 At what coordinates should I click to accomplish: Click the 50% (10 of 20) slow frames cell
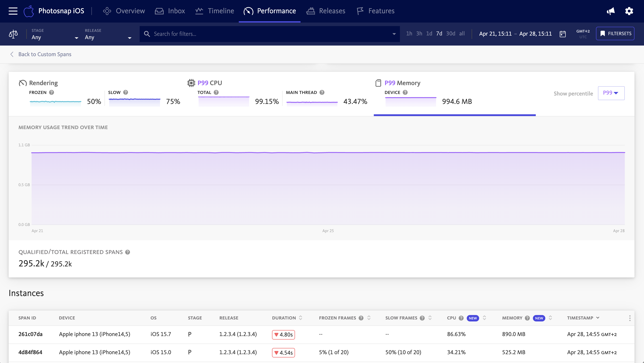[x=403, y=352]
